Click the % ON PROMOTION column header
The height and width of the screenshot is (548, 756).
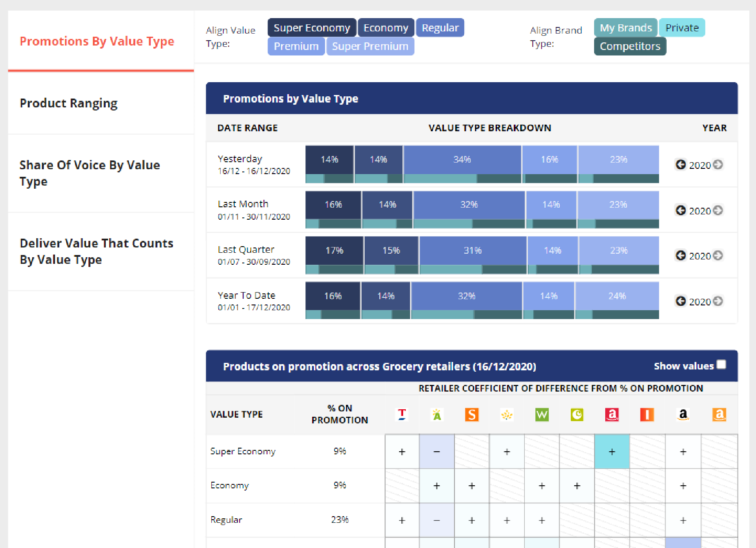pyautogui.click(x=340, y=414)
